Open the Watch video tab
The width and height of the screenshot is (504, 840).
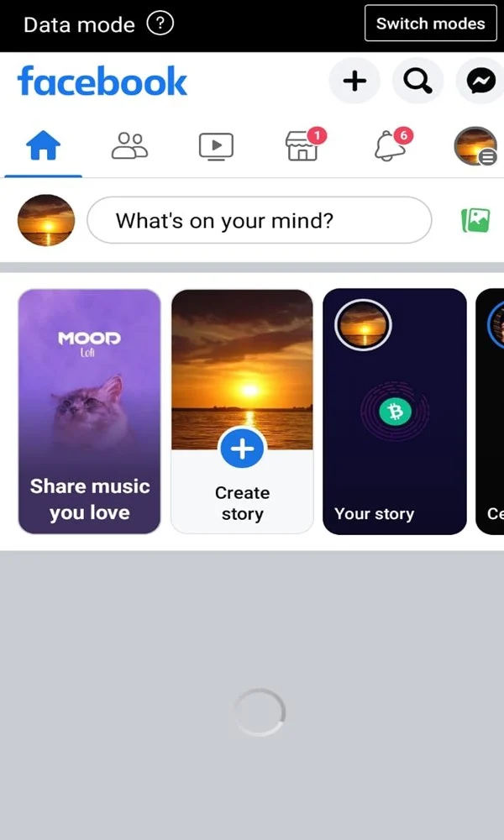tap(216, 146)
